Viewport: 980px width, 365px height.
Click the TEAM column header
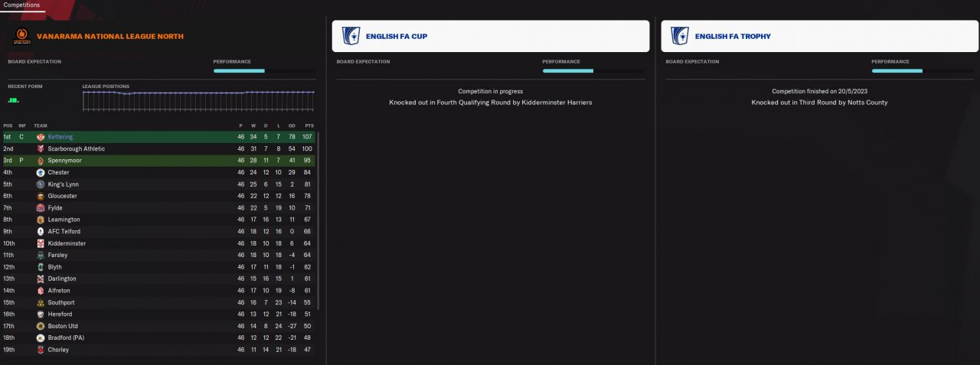[41, 125]
